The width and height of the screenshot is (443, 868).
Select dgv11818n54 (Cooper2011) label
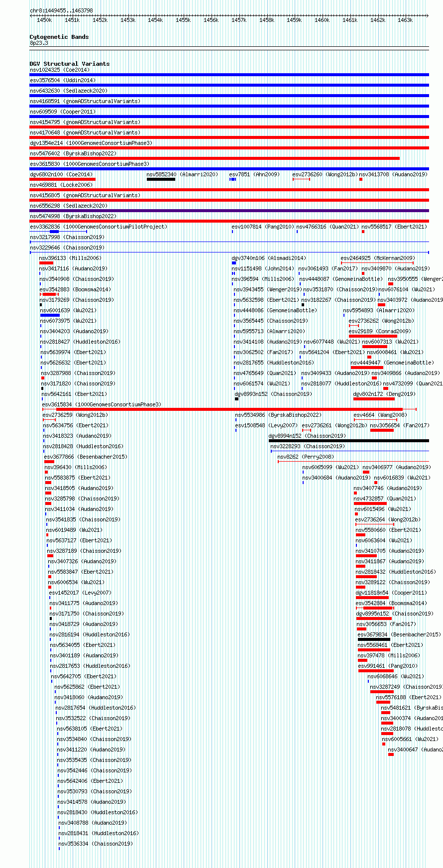pyautogui.click(x=391, y=593)
